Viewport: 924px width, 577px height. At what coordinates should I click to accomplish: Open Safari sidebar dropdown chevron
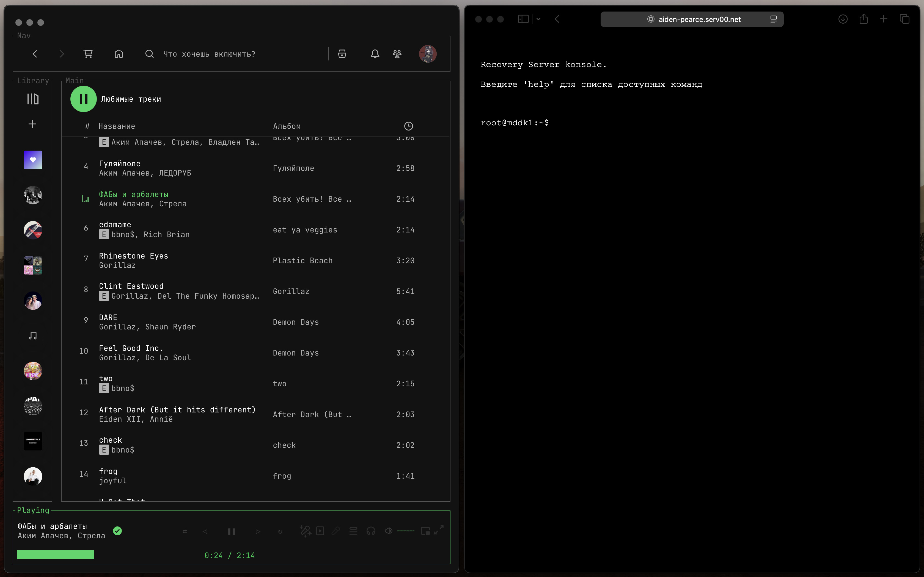[538, 19]
